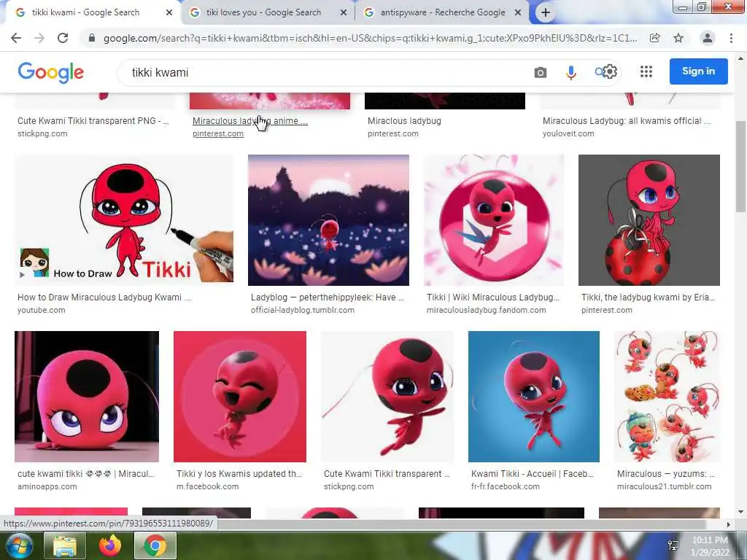Click the horizontal scrollbar right arrow
The width and height of the screenshot is (747, 560).
pyautogui.click(x=728, y=524)
